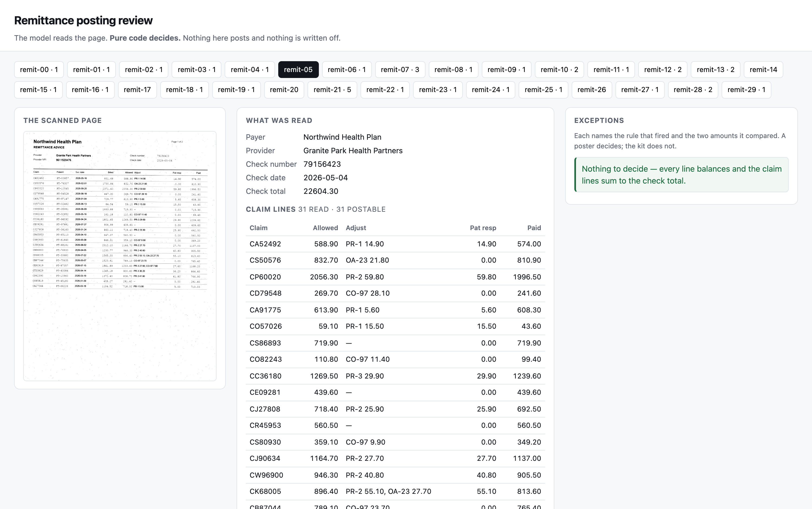812x509 pixels.
Task: Click claim CA52492
Action: pos(265,244)
